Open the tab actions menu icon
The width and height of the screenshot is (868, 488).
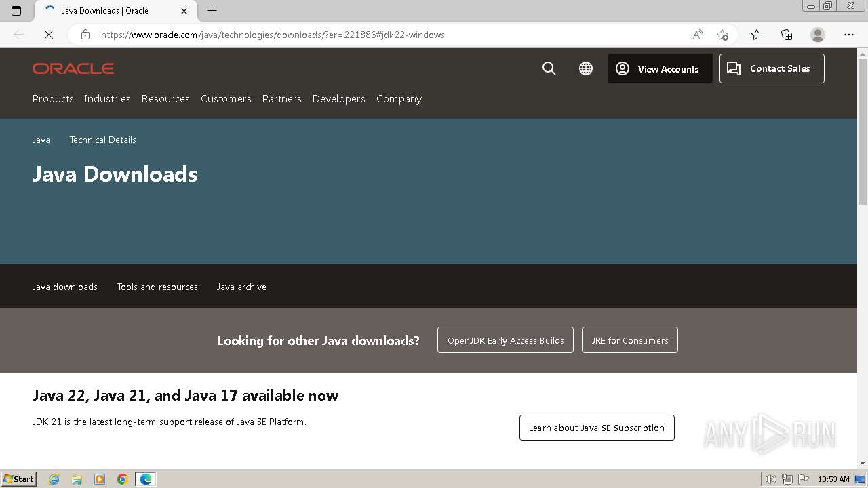16,11
